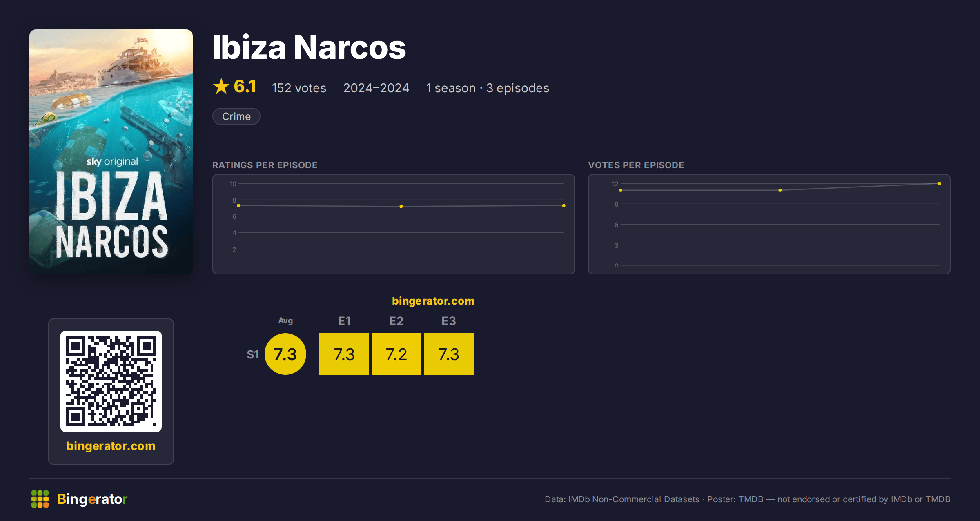980x521 pixels.
Task: Click the 152 votes count text
Action: (299, 88)
